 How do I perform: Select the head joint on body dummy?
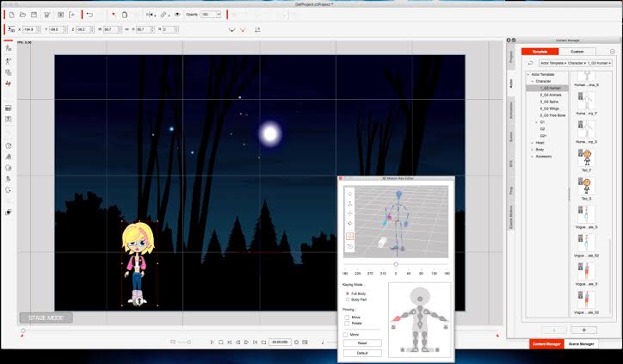(420, 299)
